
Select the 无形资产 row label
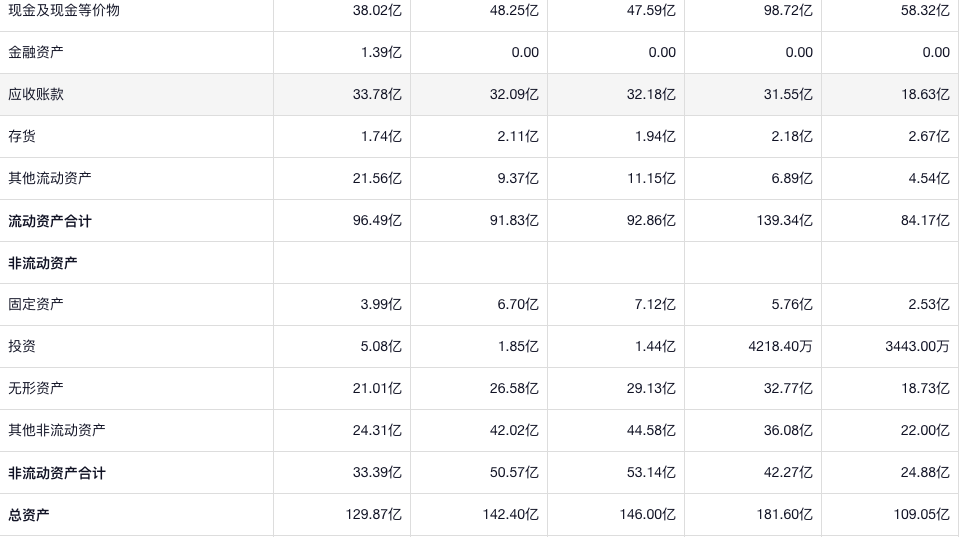click(x=36, y=389)
